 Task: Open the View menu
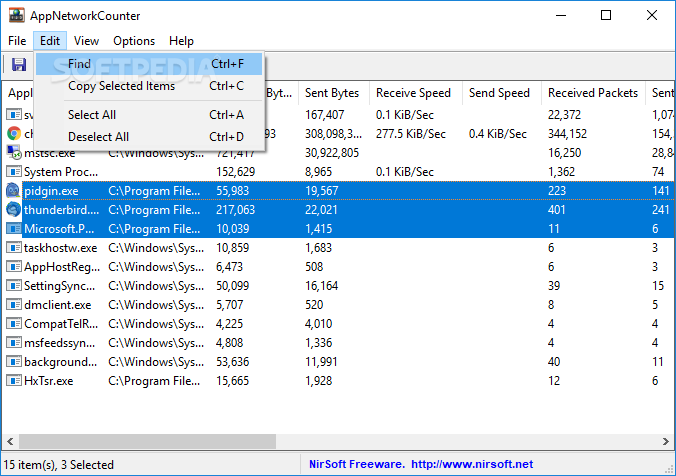pyautogui.click(x=86, y=41)
